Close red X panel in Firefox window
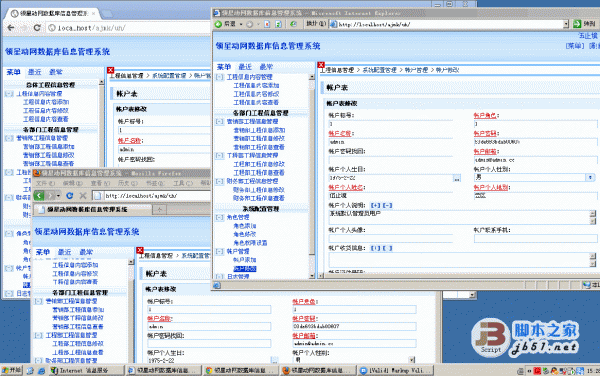This screenshot has height=376, width=600. tap(140, 250)
